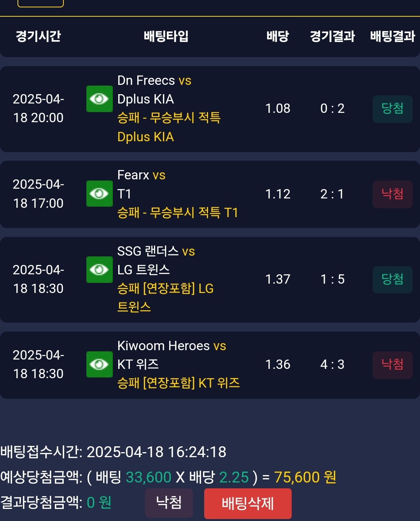Image resolution: width=420 pixels, height=521 pixels.
Task: Click the eye icon for Dn Freecs match
Action: coord(99,99)
